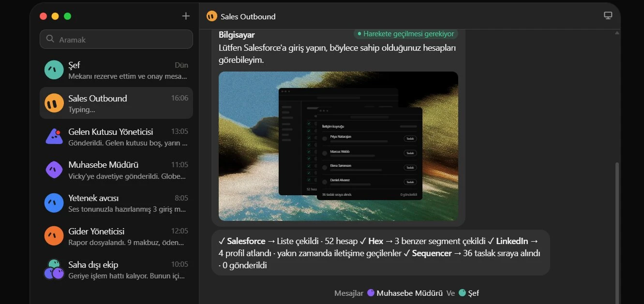Click the Gelen Kutusu Yöneticisi triangle avatar
The width and height of the screenshot is (644, 304).
[x=54, y=136]
